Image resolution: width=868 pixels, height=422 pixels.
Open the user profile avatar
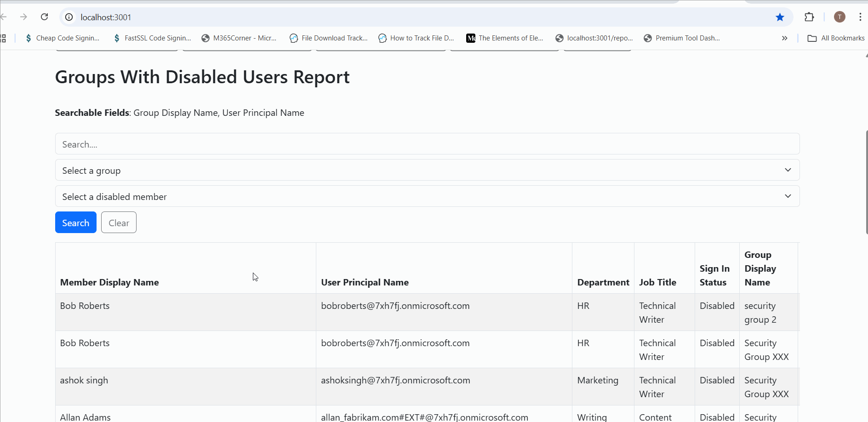click(839, 17)
